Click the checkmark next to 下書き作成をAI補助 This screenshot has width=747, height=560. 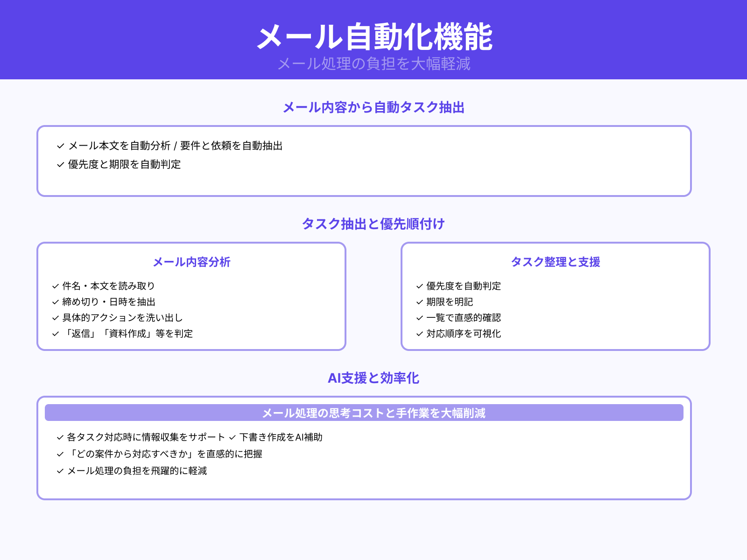(232, 438)
